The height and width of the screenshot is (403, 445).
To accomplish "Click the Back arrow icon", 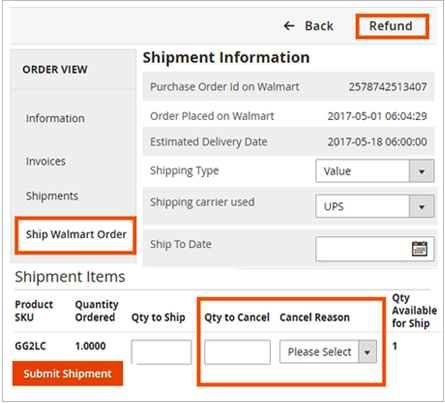I will pyautogui.click(x=289, y=26).
